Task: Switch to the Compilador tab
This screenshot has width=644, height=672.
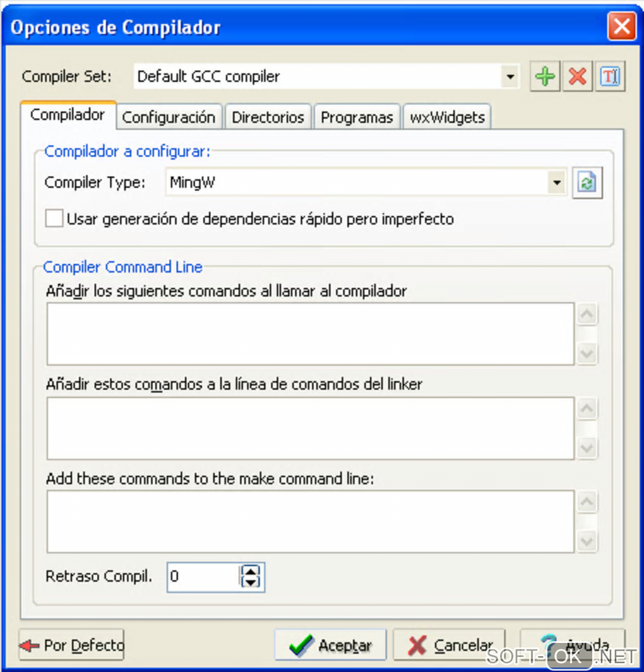Action: (x=68, y=115)
